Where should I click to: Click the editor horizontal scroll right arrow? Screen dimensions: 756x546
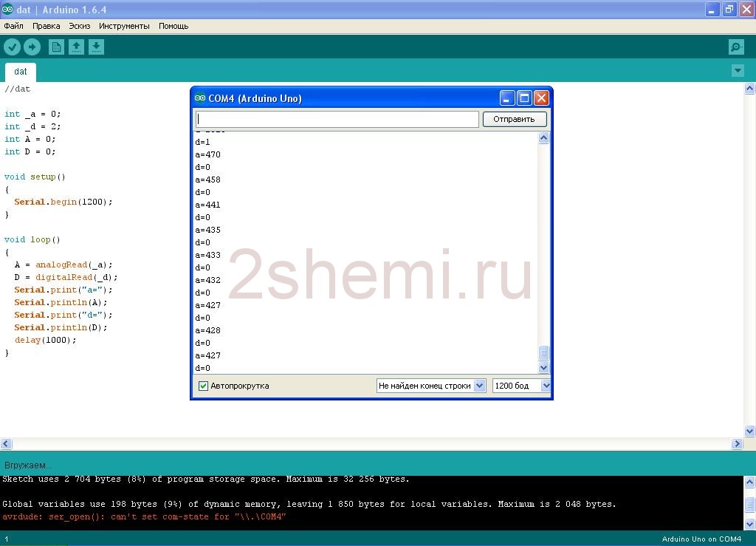(738, 444)
